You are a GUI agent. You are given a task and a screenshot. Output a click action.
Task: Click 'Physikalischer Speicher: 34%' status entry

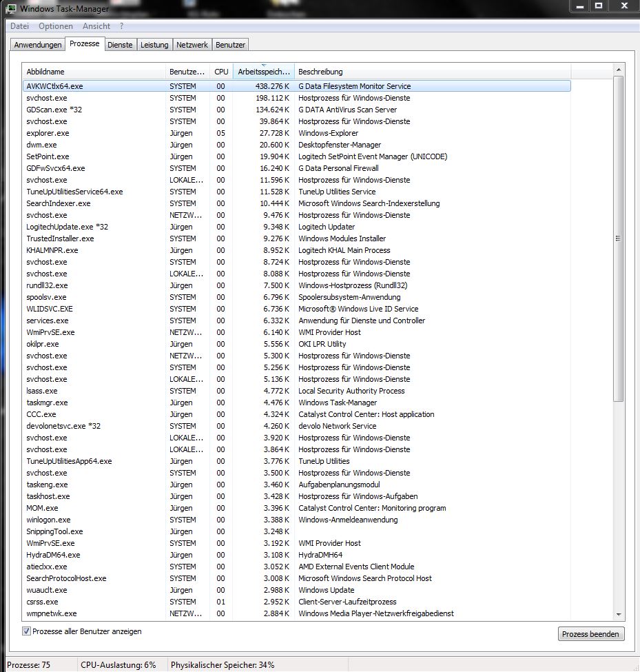click(x=223, y=665)
